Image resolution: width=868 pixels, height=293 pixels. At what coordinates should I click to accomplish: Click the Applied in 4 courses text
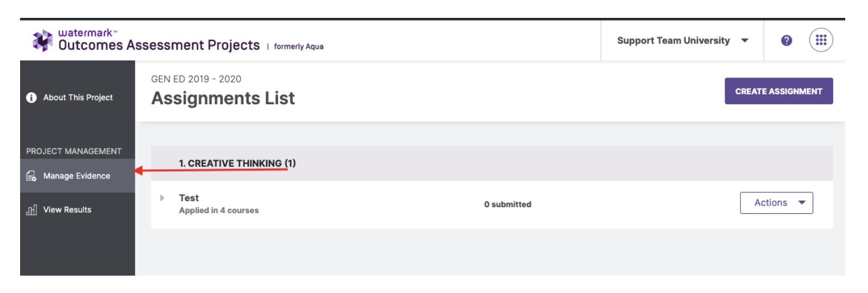click(x=219, y=211)
